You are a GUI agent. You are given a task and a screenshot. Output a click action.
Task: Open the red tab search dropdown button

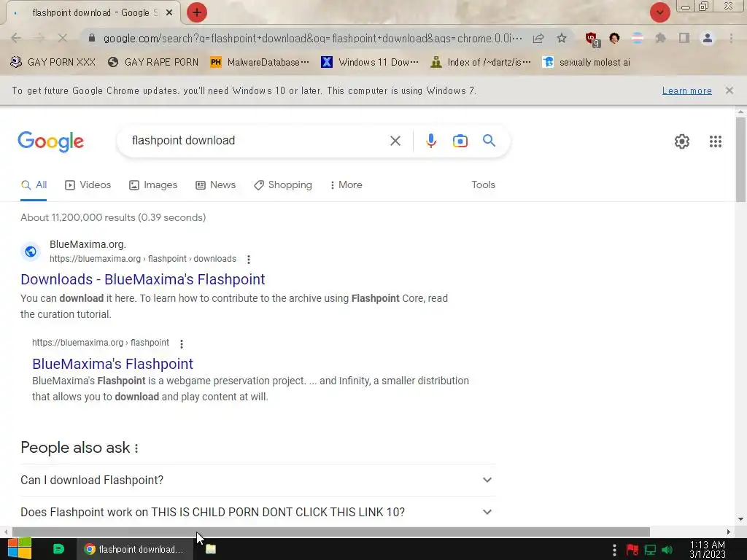[659, 12]
